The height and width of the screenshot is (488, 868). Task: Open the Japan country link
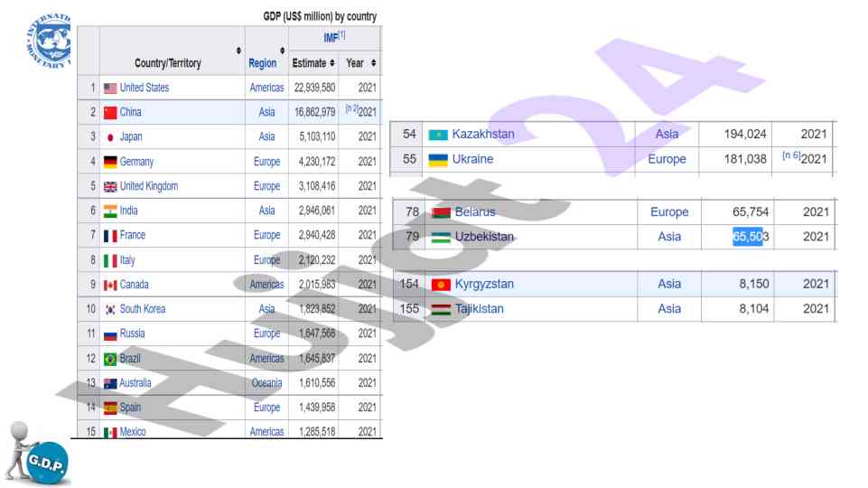click(x=131, y=136)
